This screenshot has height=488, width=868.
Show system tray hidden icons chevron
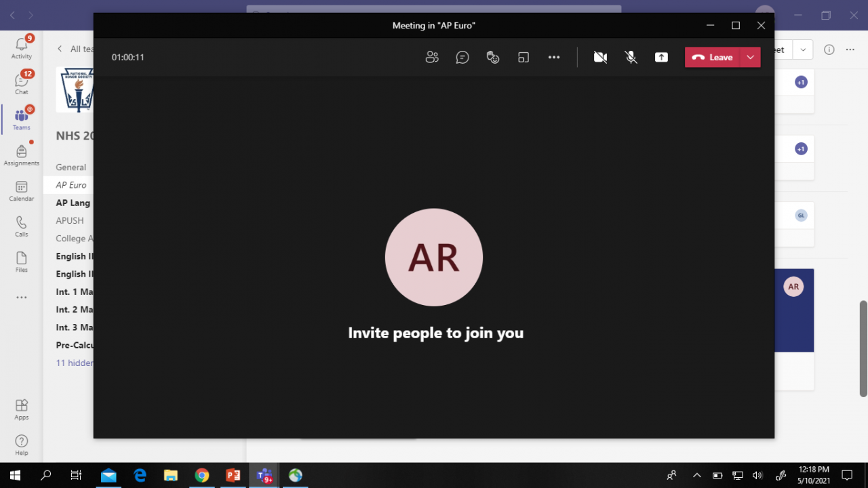click(x=696, y=475)
